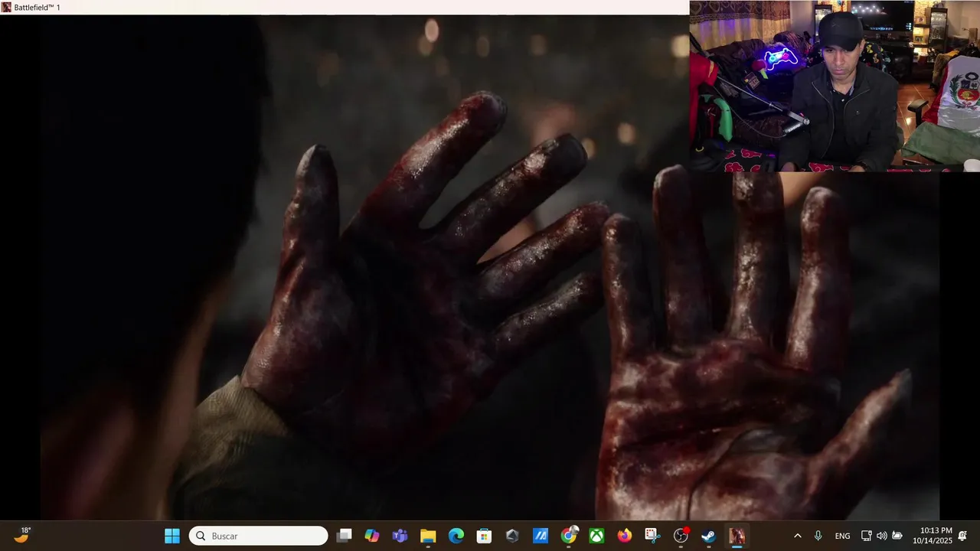Open Microsoft Teams from the taskbar
Viewport: 980px width, 551px height.
pos(400,536)
